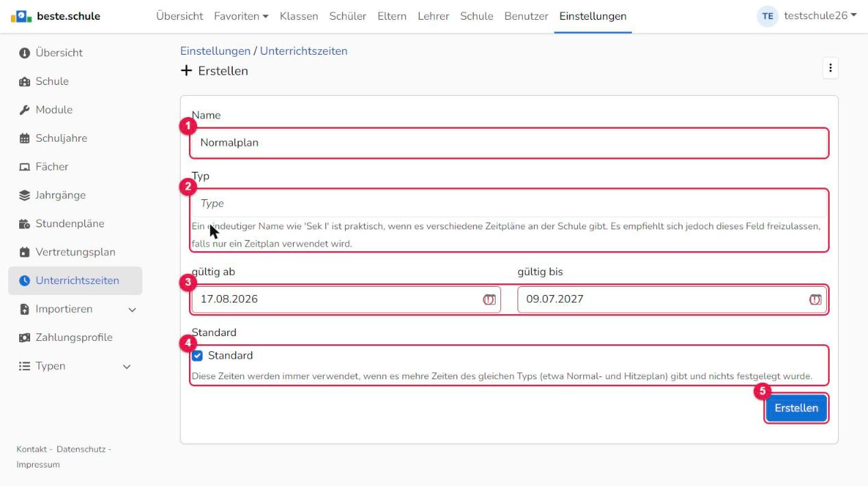The width and height of the screenshot is (868, 486).
Task: Expand the Typen submenu chevron
Action: (126, 367)
